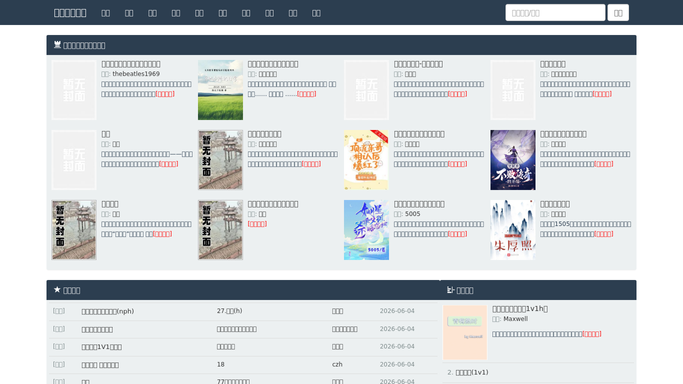Click the site logo text in navigation bar
683x384 pixels.
point(70,13)
